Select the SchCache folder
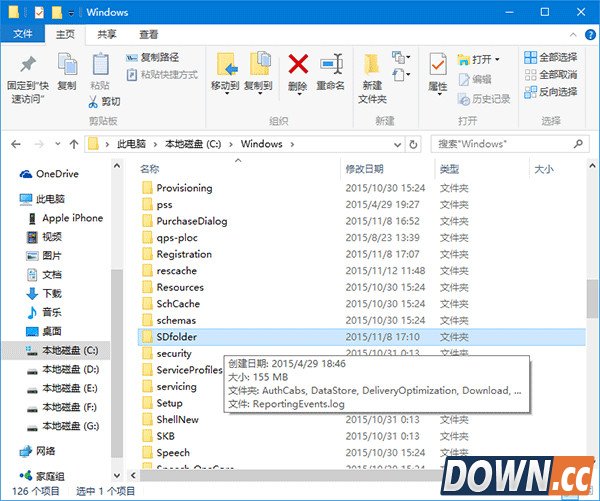600x501 pixels. pos(171,304)
